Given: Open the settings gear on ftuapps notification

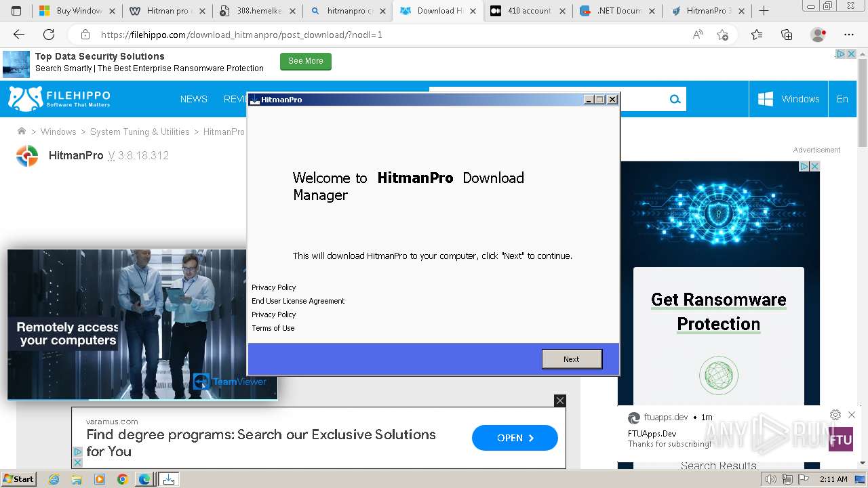Looking at the screenshot, I should (835, 415).
